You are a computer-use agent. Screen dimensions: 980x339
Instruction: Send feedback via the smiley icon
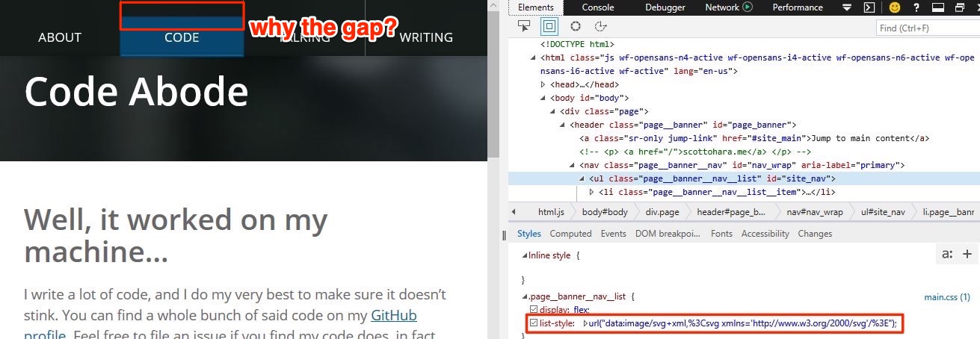pos(894,7)
